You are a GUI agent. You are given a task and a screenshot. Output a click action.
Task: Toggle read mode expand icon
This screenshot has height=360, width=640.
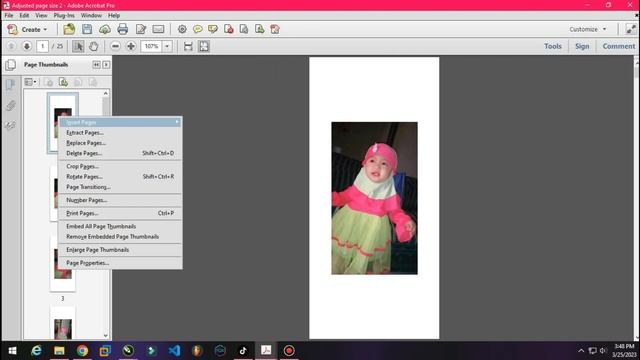pos(631,29)
